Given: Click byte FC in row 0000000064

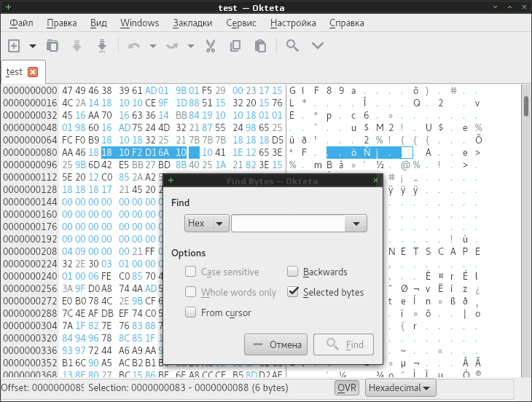Looking at the screenshot, I should pyautogui.click(x=67, y=140).
